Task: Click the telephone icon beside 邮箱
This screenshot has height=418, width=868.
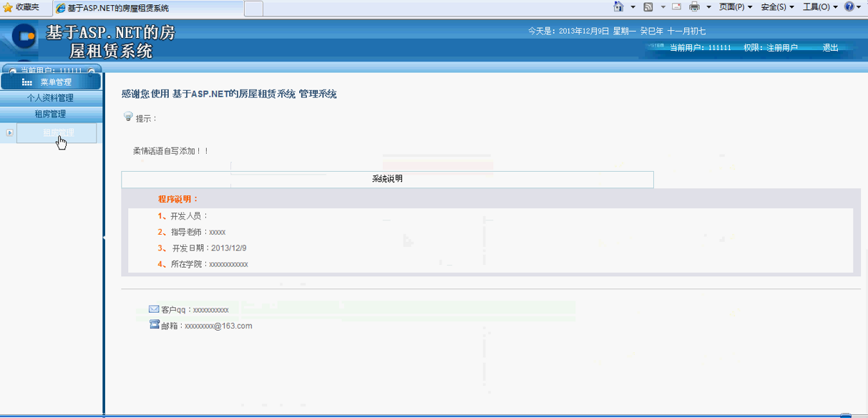Action: 154,324
